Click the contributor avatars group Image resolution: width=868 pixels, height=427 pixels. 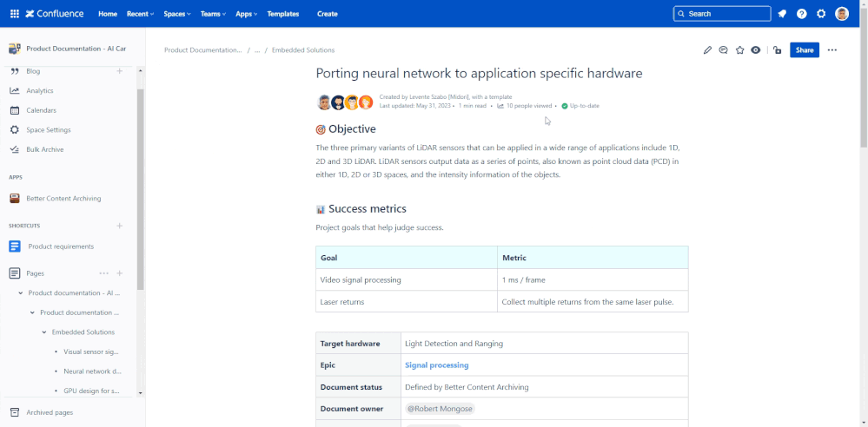tap(345, 102)
